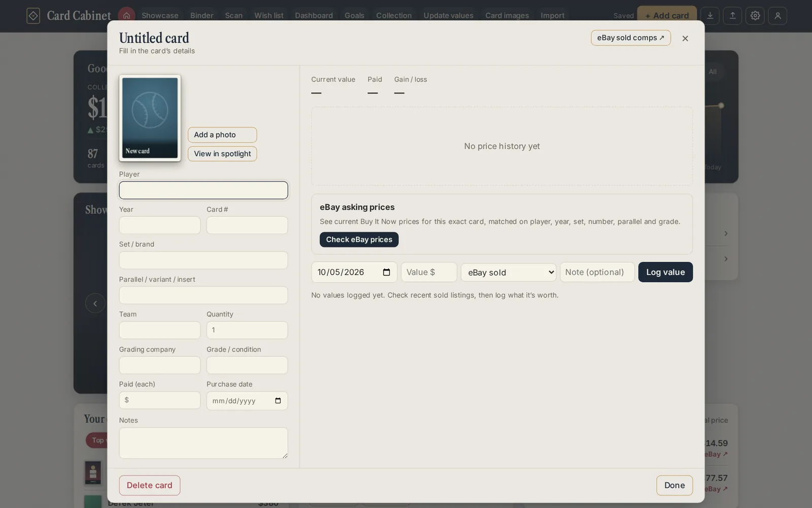Click the Done button
The image size is (812, 508).
(x=674, y=485)
